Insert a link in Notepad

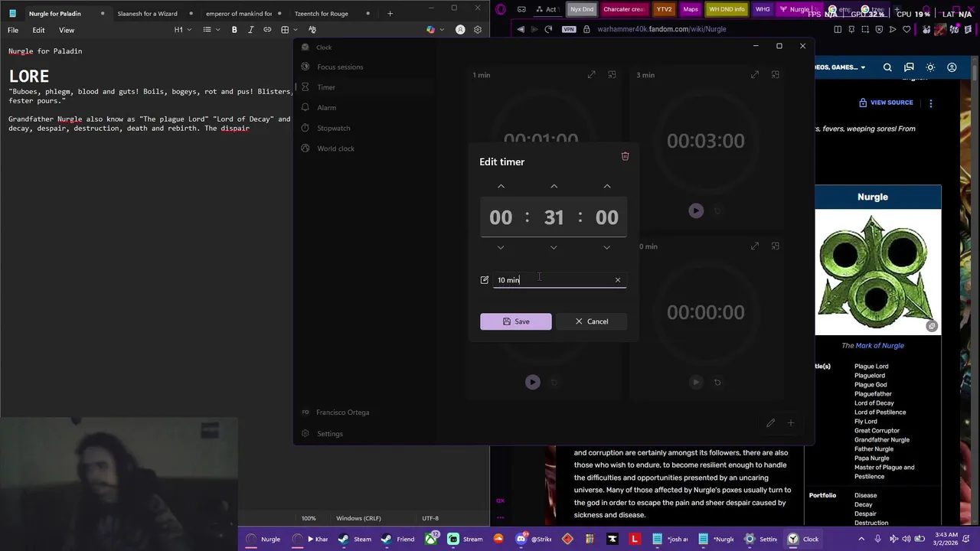[x=267, y=30]
